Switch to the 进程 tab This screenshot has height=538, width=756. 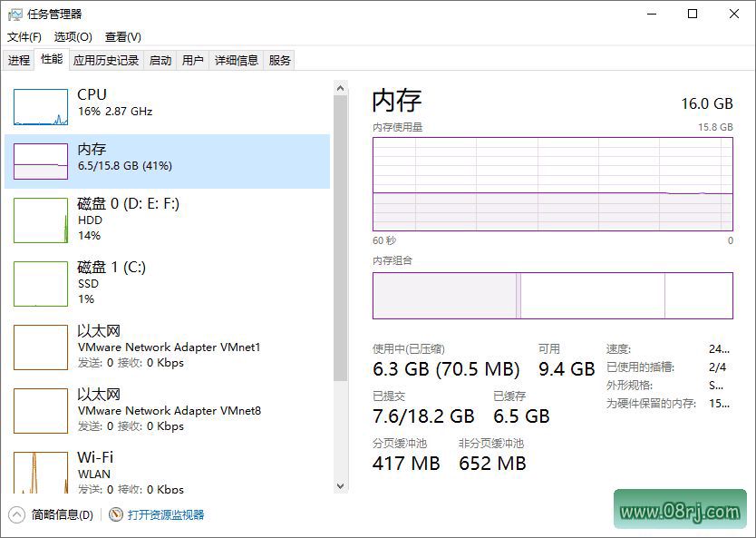(x=19, y=60)
